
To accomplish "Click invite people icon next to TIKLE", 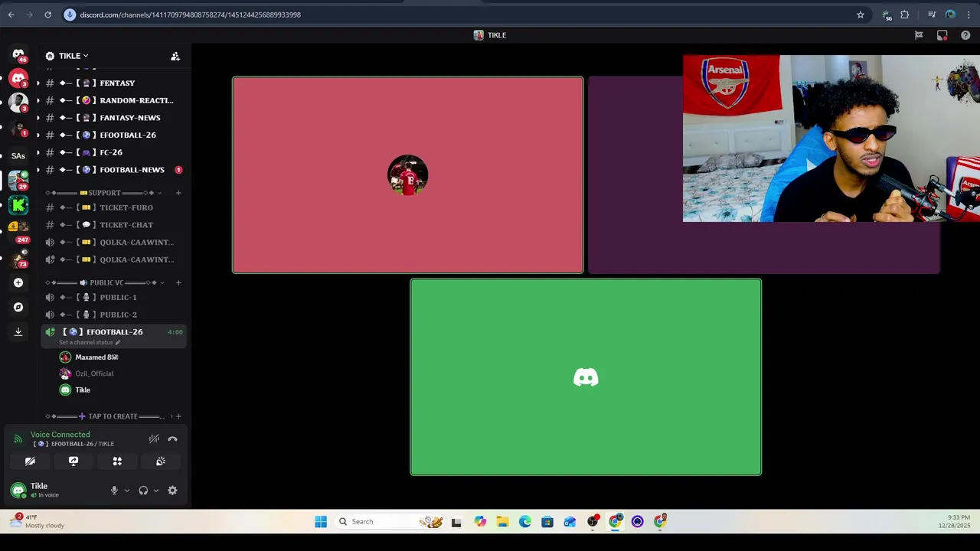I will pyautogui.click(x=175, y=56).
